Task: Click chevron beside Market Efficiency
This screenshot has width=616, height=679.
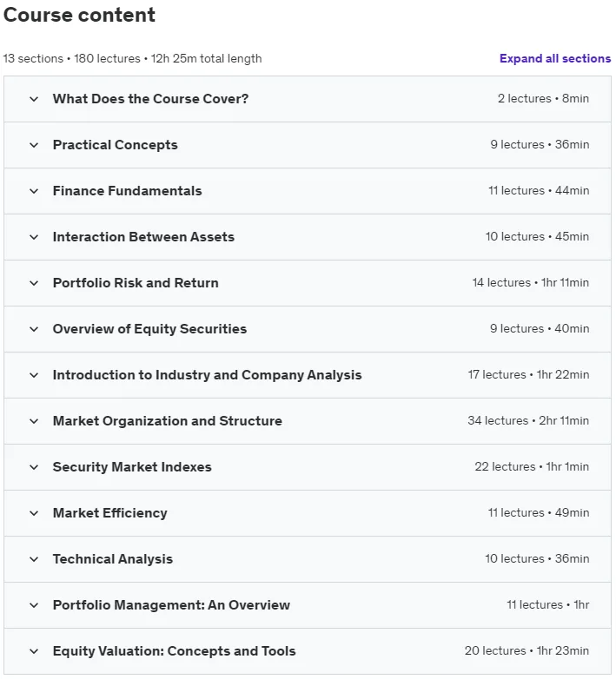Action: tap(34, 513)
